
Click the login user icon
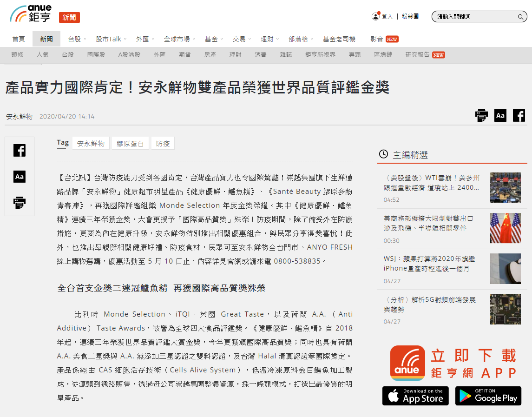click(375, 16)
